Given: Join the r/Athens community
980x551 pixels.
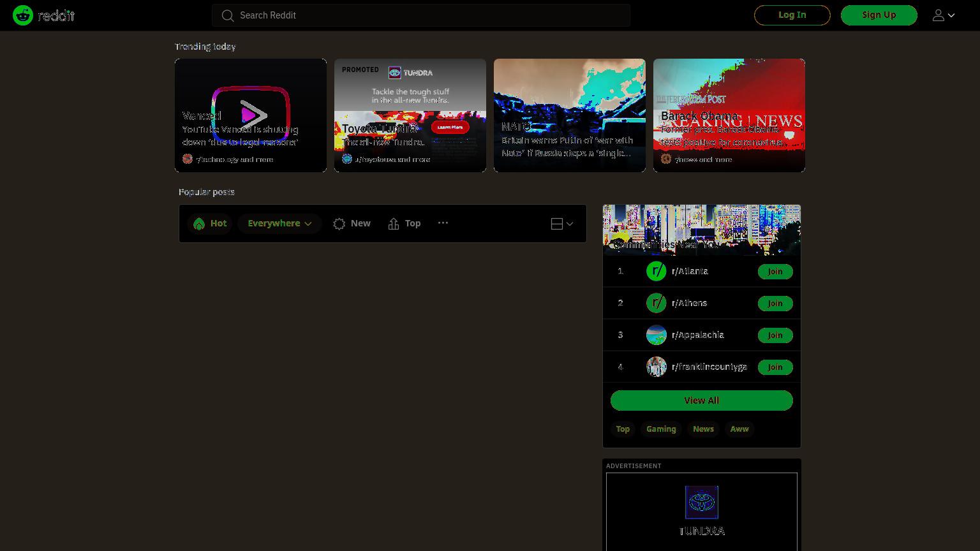Looking at the screenshot, I should tap(775, 304).
